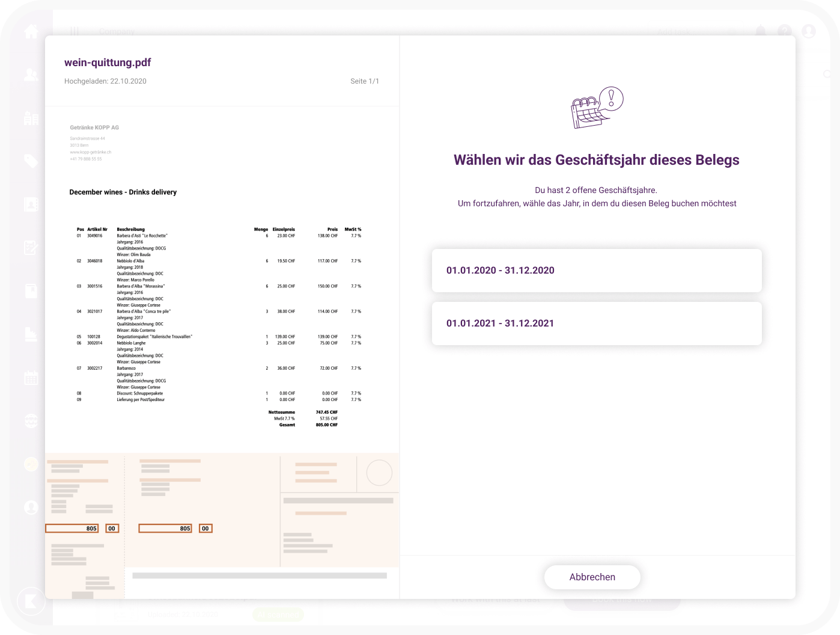Click the wein-quittung.pdf file title
The image size is (840, 635).
pyautogui.click(x=108, y=63)
